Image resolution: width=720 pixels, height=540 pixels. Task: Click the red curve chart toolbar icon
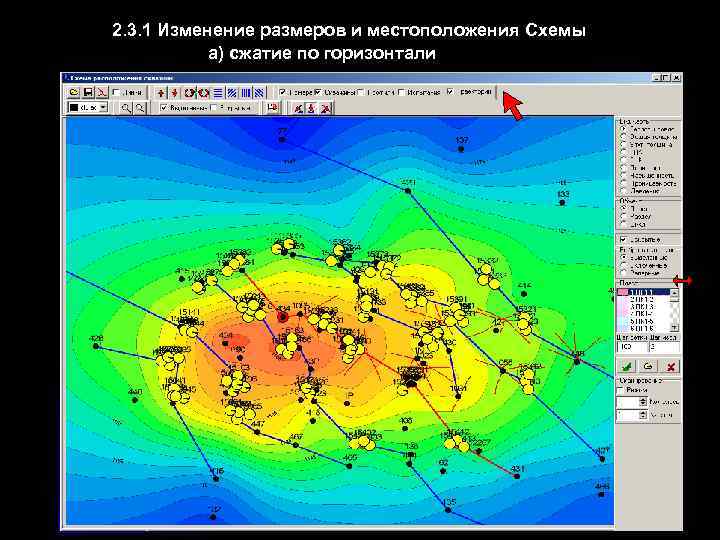(101, 93)
